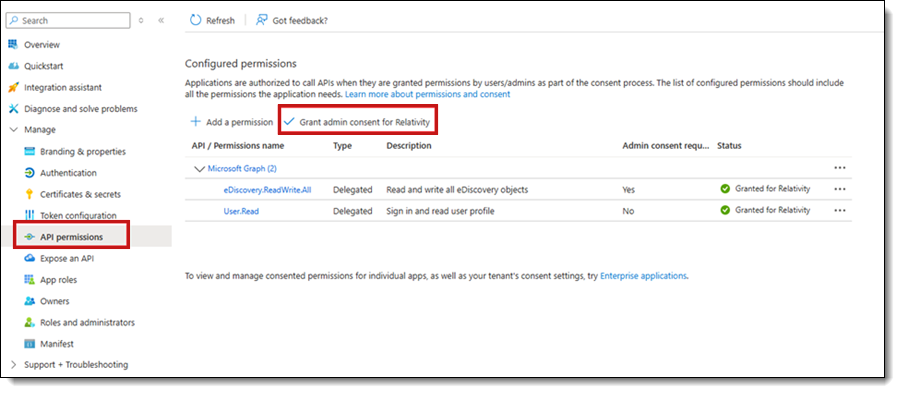Click the Got feedback? button label
This screenshot has width=900, height=393.
pos(300,20)
